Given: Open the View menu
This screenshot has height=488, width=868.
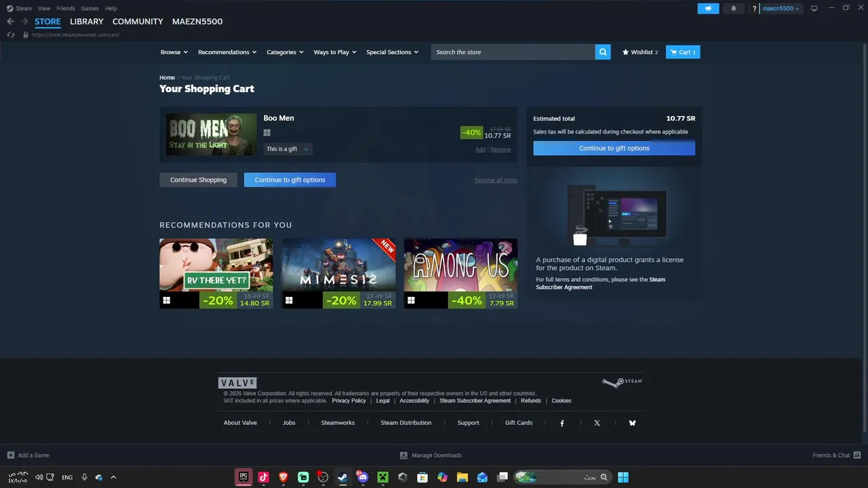Looking at the screenshot, I should click(x=44, y=8).
